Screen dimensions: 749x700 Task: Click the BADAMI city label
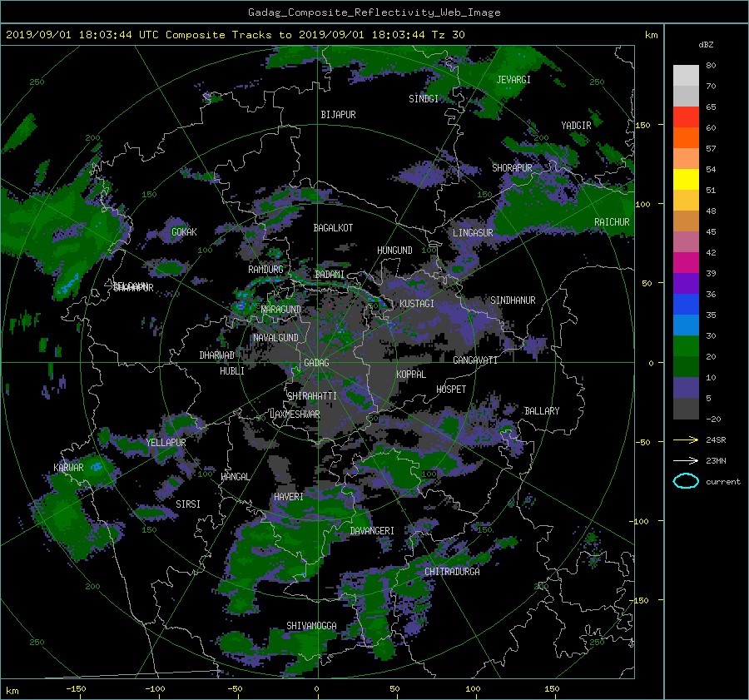click(x=330, y=275)
